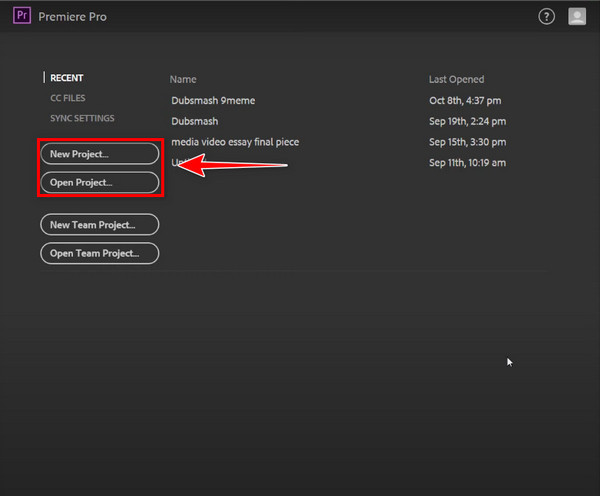Start a New Team Project
The height and width of the screenshot is (496, 600).
click(x=99, y=225)
